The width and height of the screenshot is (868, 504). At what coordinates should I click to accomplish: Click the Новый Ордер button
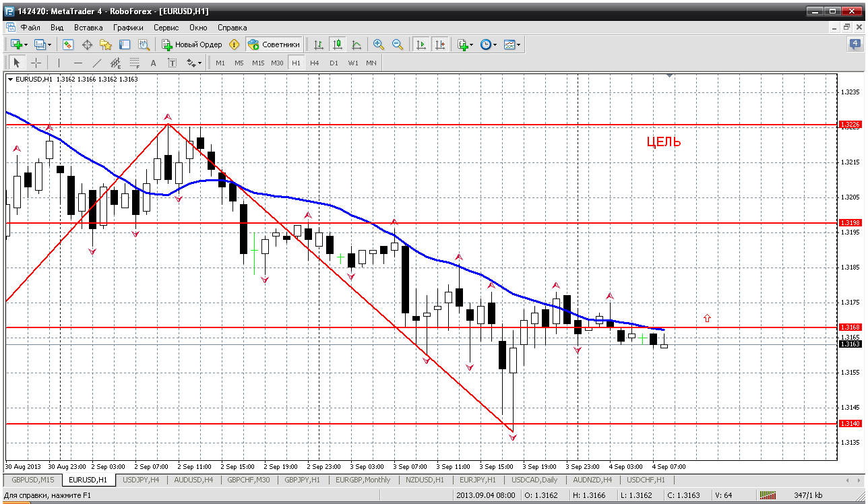click(191, 44)
